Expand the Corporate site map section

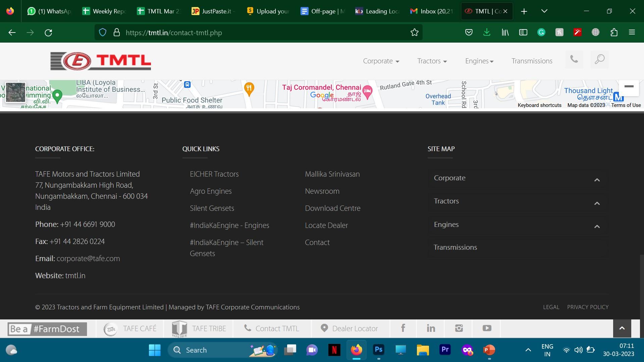tap(597, 180)
